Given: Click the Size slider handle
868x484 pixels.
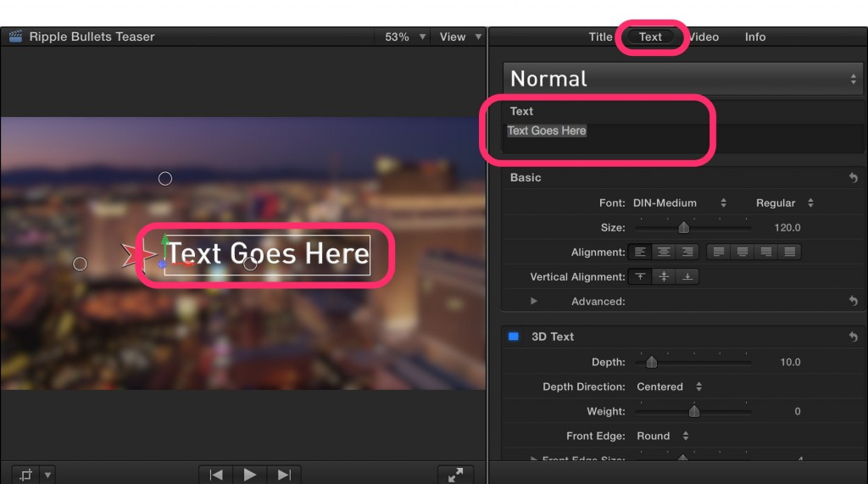Looking at the screenshot, I should click(x=684, y=227).
